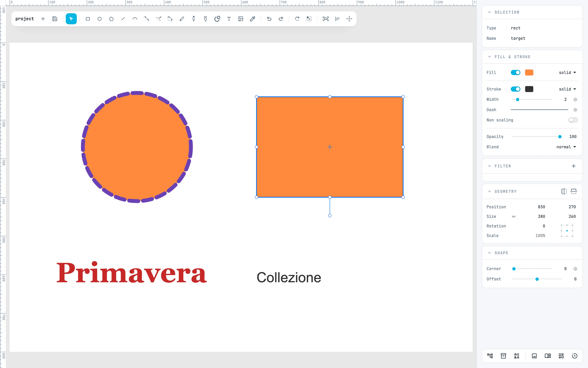
Task: Select the Line tool
Action: [123, 19]
